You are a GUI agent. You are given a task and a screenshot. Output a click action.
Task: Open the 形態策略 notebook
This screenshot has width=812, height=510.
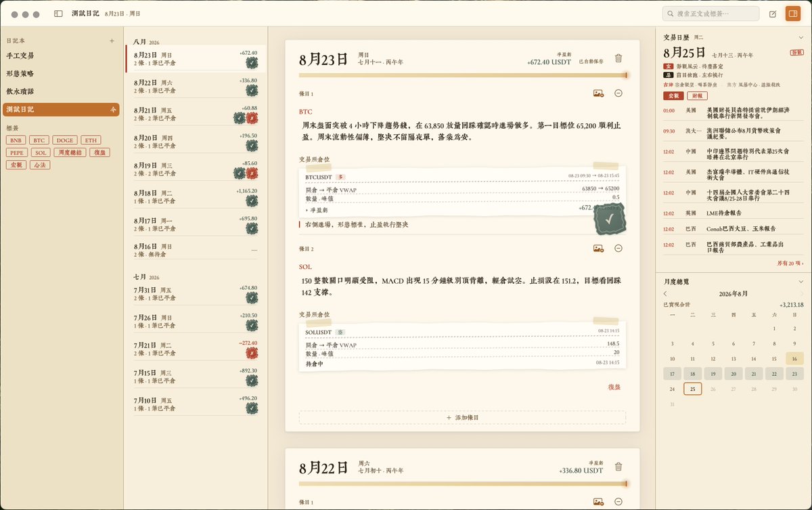61,73
